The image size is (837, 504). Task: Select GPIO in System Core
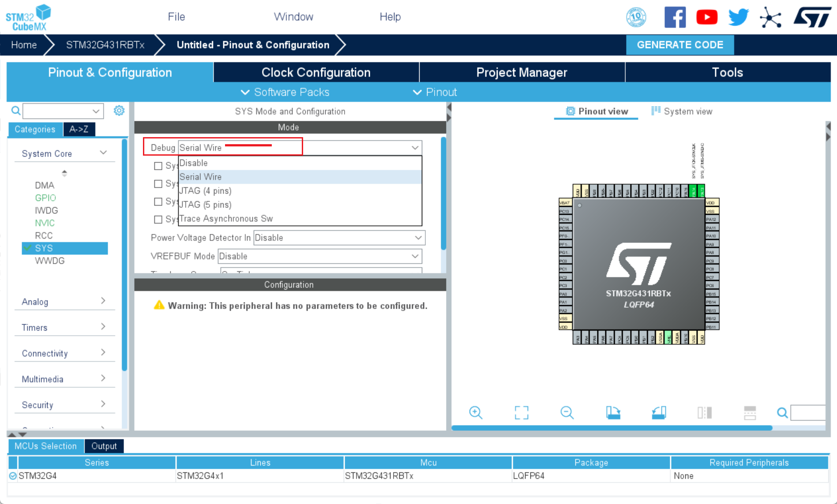(45, 198)
